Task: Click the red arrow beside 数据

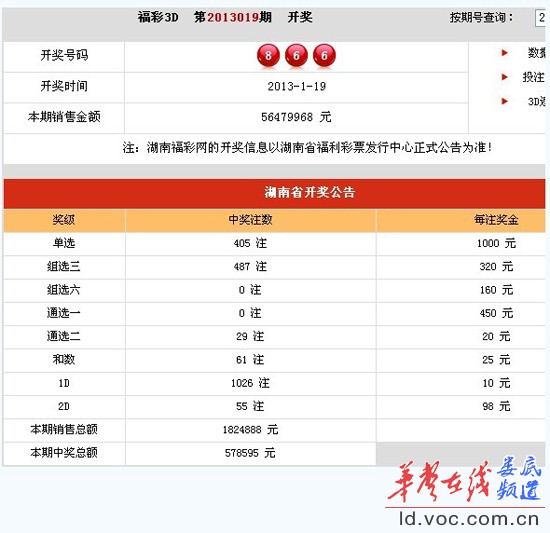Action: (504, 53)
